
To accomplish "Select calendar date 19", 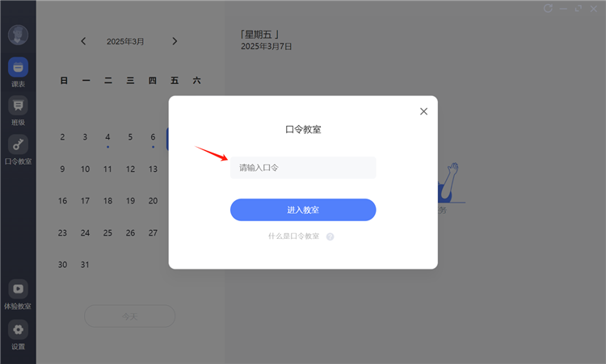I will coord(130,201).
